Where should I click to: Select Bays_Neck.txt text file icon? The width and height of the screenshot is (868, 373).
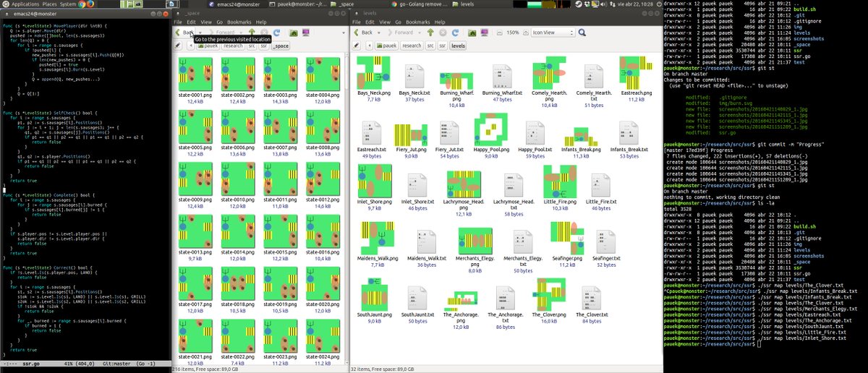pos(415,75)
